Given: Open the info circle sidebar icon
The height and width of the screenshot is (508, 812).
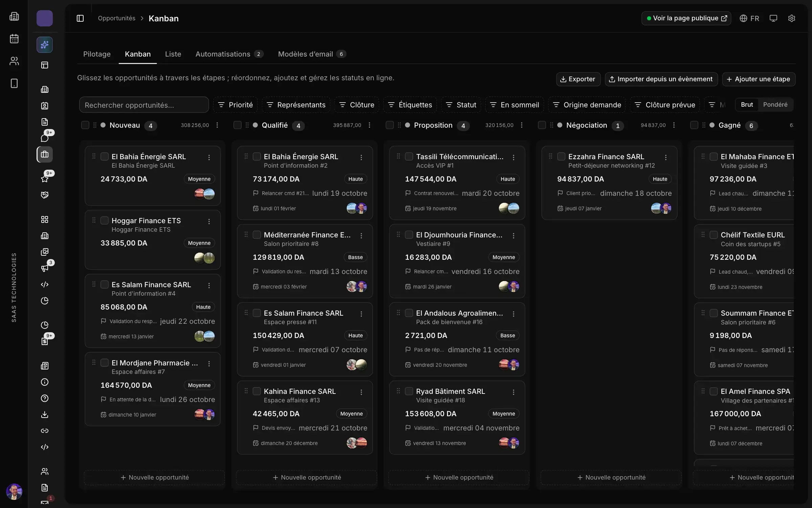Looking at the screenshot, I should pos(45,382).
